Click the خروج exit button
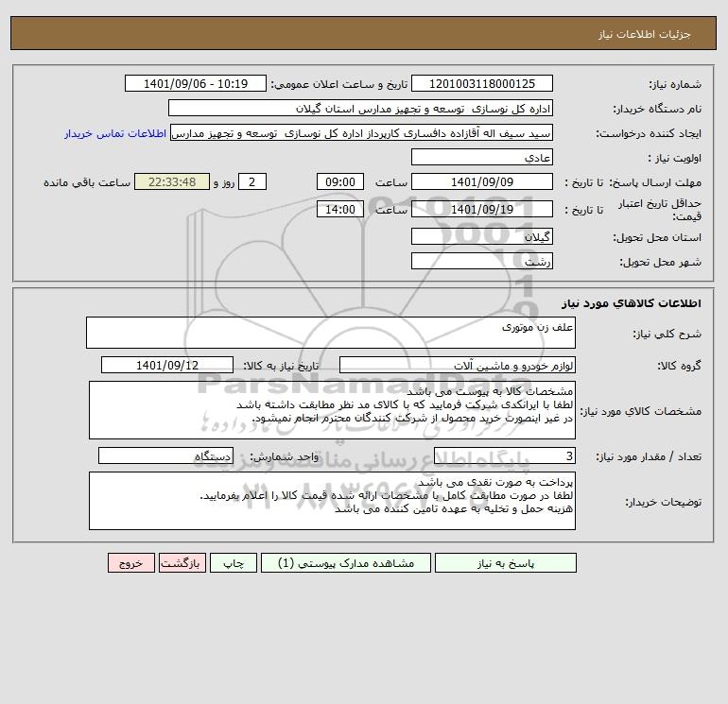Image resolution: width=728 pixels, height=704 pixels. [130, 563]
